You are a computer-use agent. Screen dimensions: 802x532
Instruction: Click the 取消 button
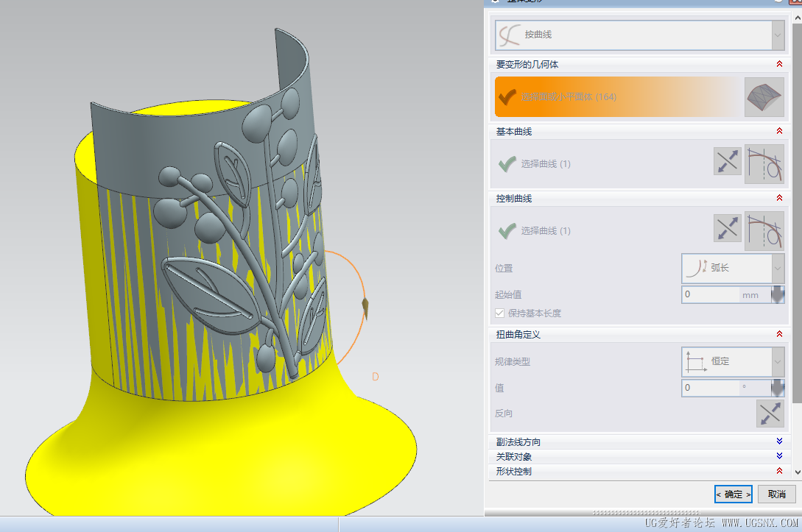pyautogui.click(x=776, y=494)
